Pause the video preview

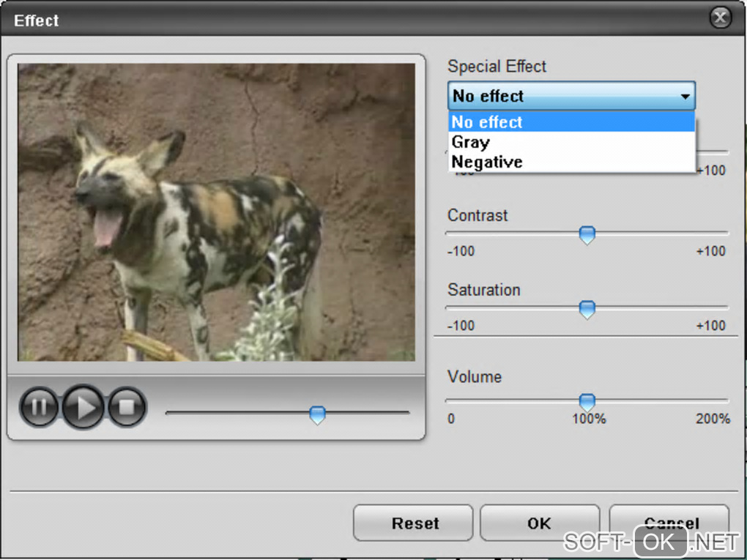coord(39,407)
